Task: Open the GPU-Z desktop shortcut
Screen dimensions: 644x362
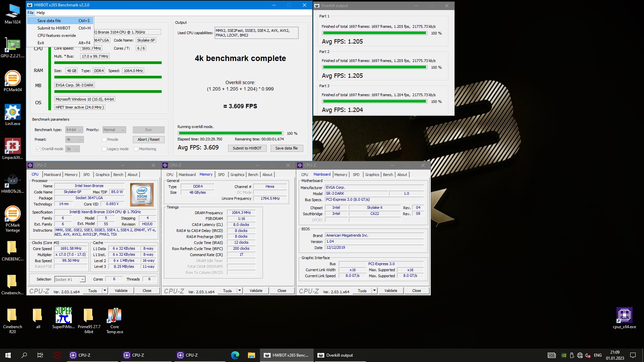Action: tap(12, 48)
